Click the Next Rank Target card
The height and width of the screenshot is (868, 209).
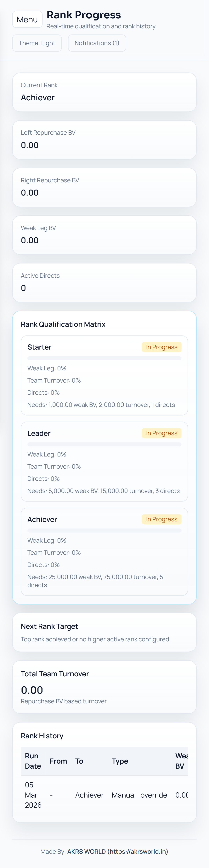[104, 632]
